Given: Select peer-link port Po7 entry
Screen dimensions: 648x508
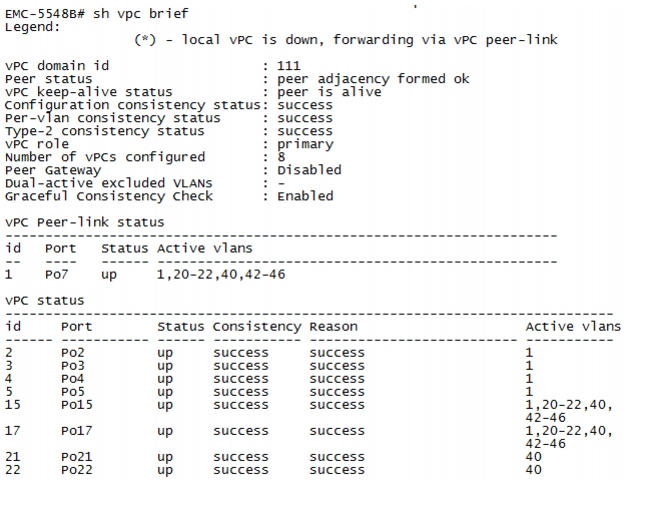Looking at the screenshot, I should coord(56,274).
